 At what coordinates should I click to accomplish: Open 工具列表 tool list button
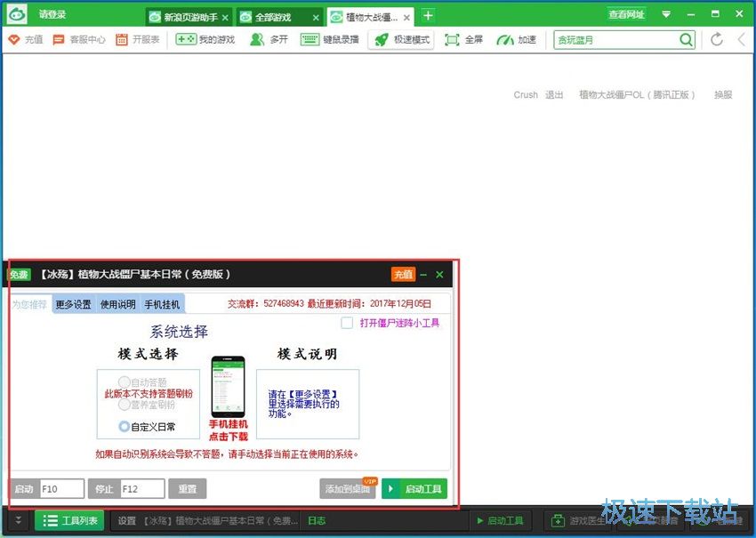tap(69, 520)
